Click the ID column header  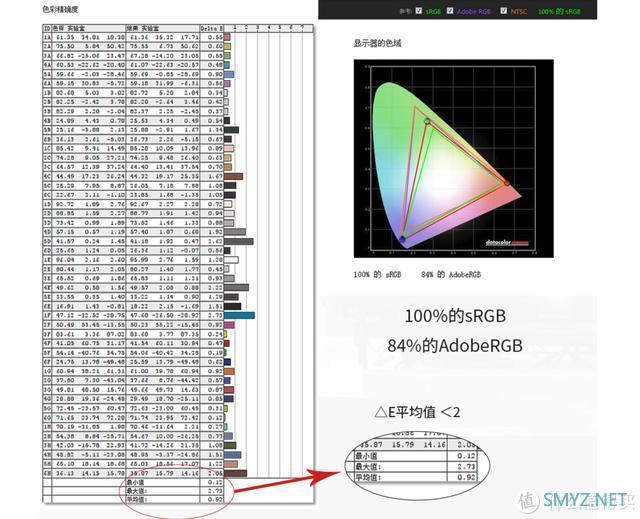pyautogui.click(x=47, y=28)
